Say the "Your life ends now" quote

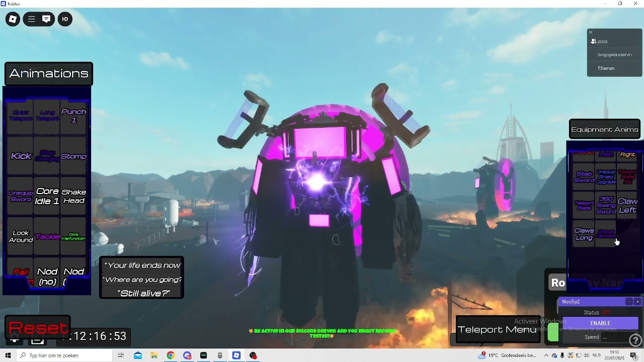142,265
